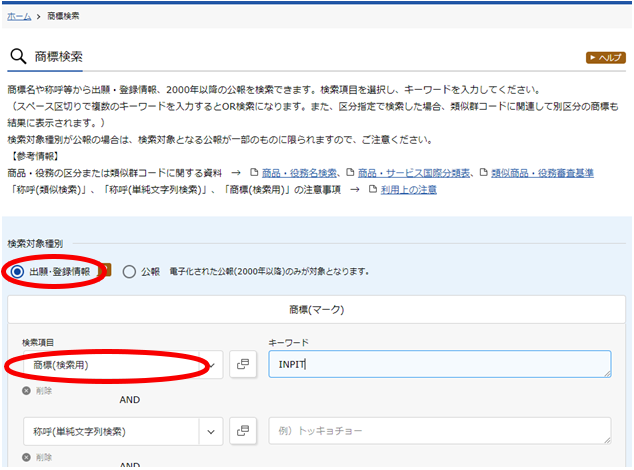Click the first AND operator text
The height and width of the screenshot is (470, 634).
click(130, 400)
